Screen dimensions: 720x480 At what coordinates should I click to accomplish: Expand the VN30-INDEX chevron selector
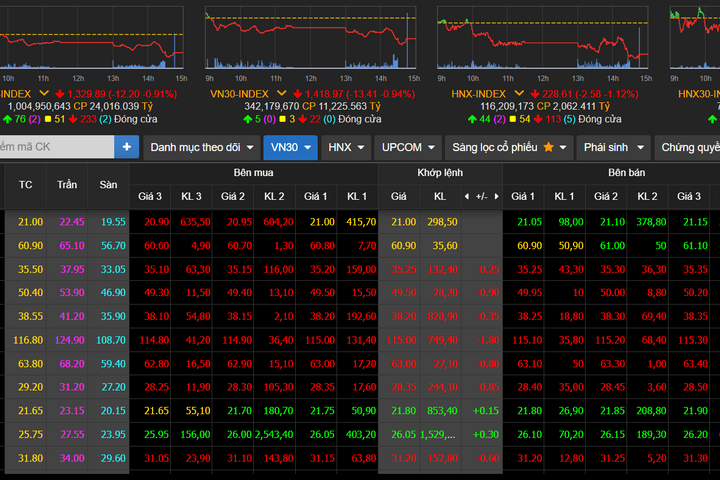coord(281,93)
